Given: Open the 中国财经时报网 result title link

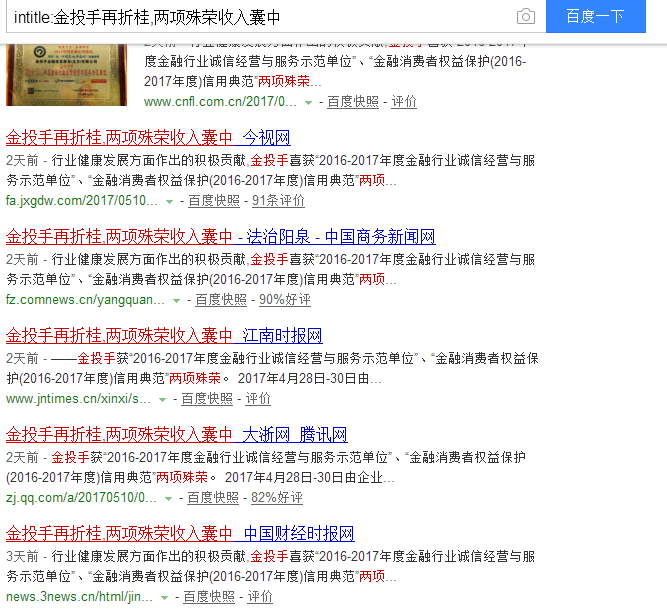Looking at the screenshot, I should [180, 534].
